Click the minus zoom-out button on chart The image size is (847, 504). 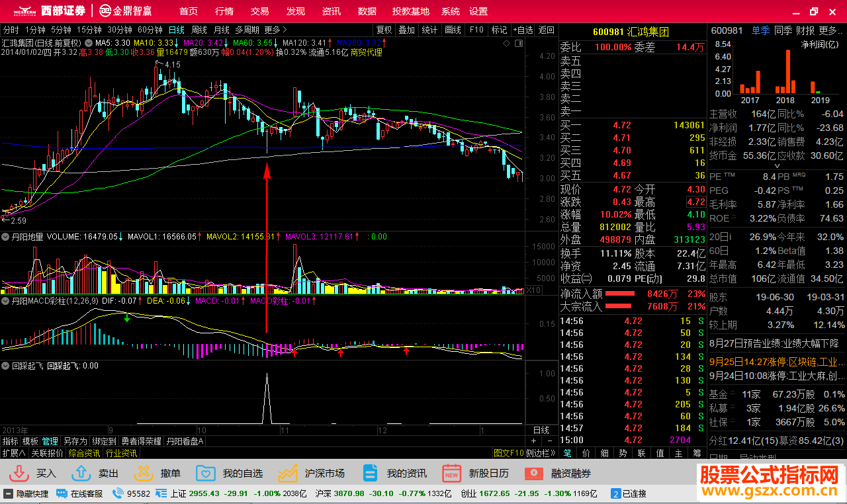coord(549,441)
